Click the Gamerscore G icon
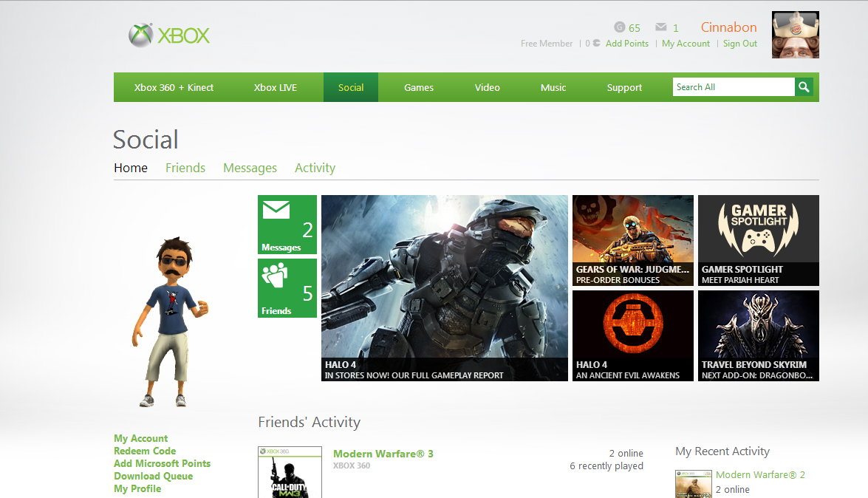The width and height of the screenshot is (868, 498). pos(620,27)
